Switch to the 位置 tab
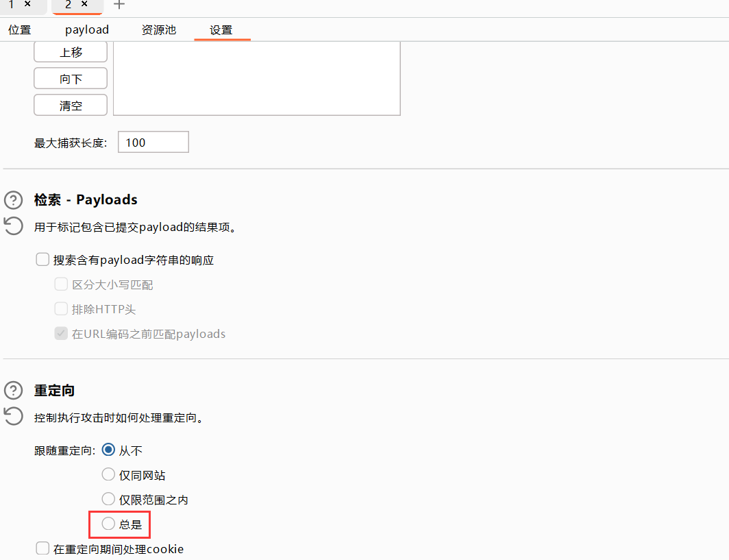This screenshot has width=729, height=560. tap(20, 30)
